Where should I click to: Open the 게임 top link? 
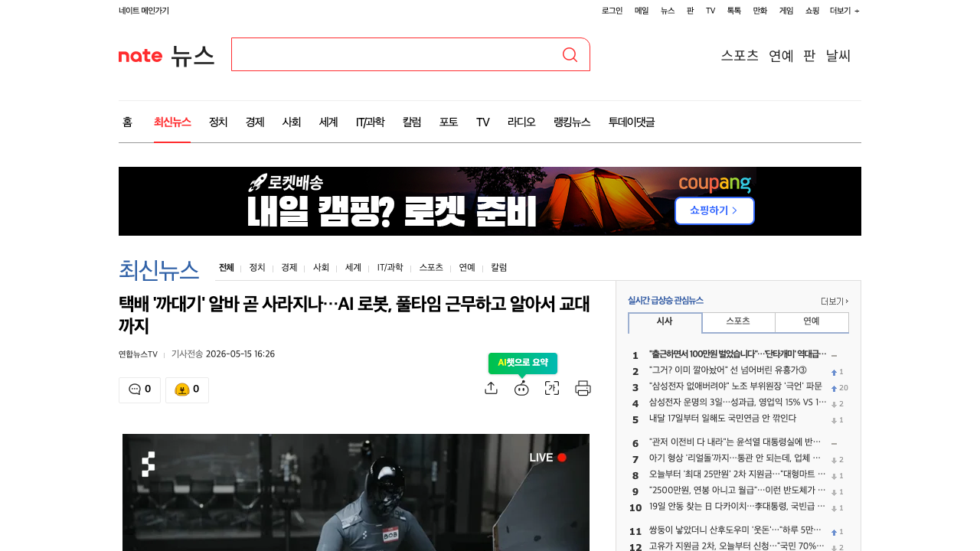786,11
